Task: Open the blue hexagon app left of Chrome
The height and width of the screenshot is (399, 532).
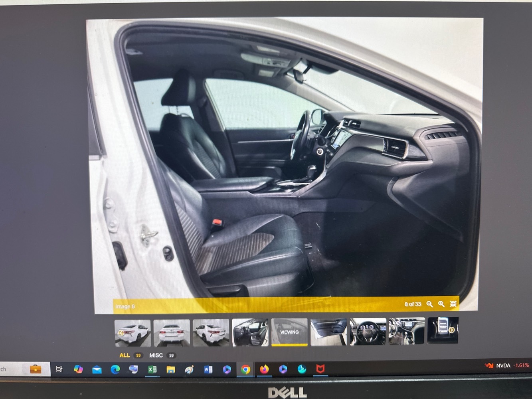Action: [227, 370]
